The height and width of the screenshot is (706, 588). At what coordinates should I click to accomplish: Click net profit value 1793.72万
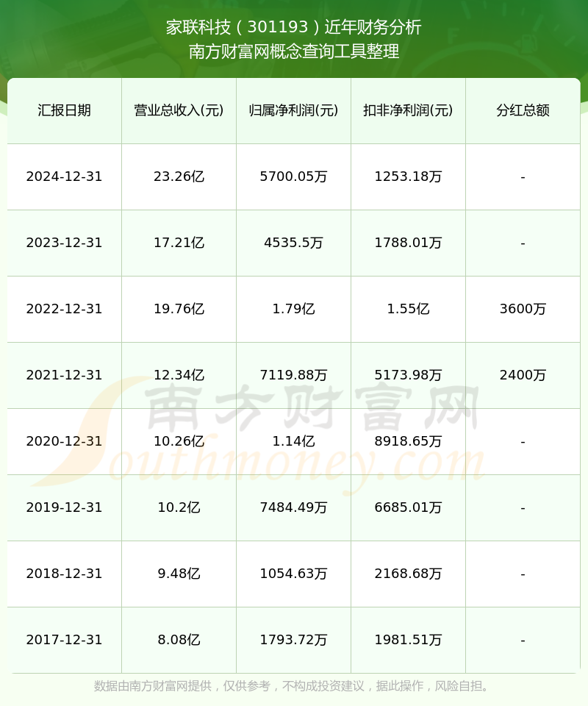[294, 640]
